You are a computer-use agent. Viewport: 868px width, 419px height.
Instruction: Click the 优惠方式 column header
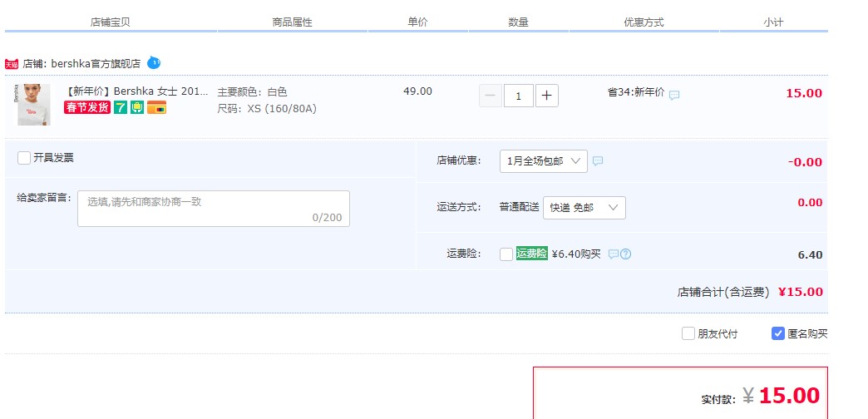point(644,22)
